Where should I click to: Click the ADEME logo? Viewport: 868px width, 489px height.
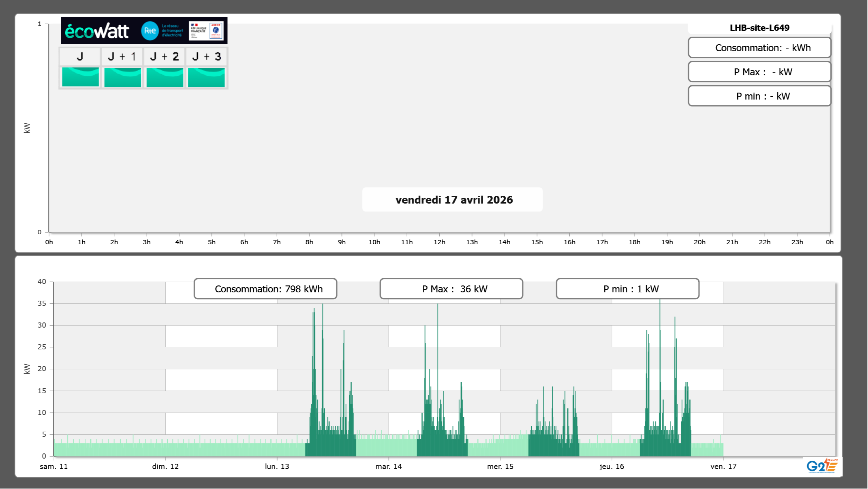point(216,31)
